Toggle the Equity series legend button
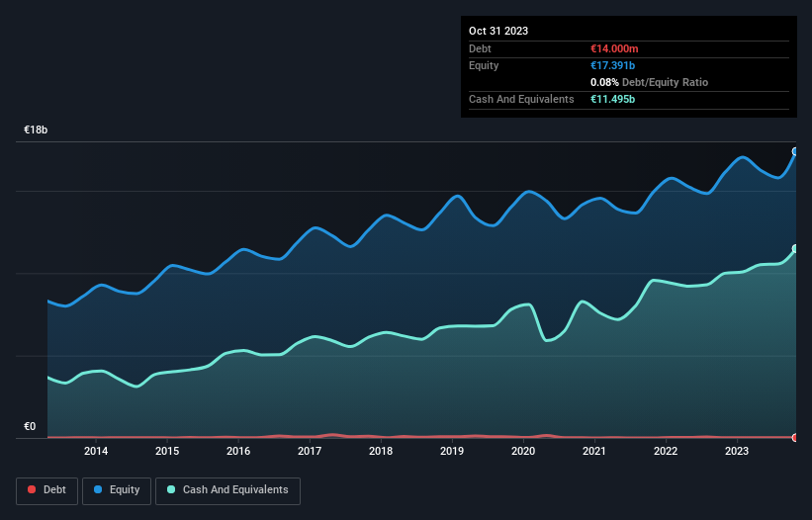 coord(117,490)
